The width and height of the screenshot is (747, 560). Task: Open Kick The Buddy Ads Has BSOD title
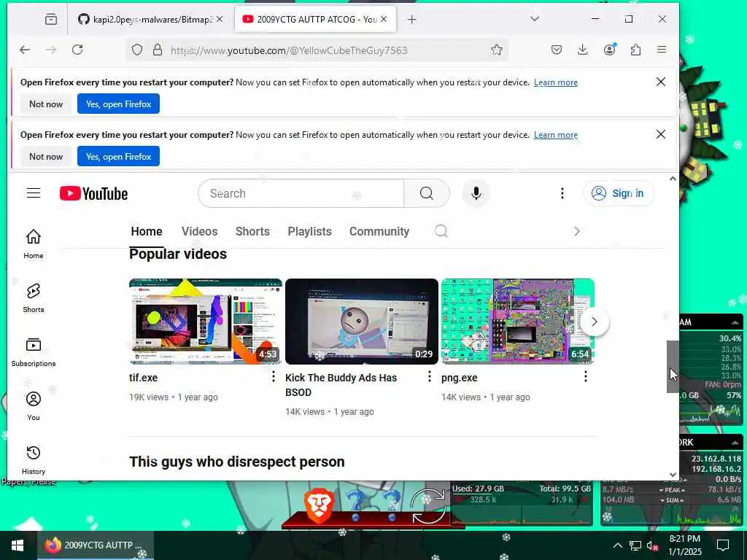coord(341,385)
